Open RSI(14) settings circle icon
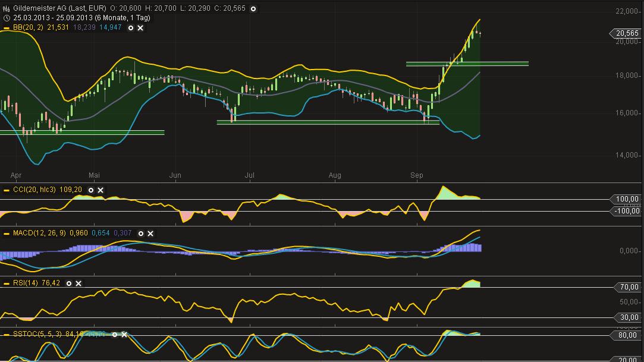The width and height of the screenshot is (644, 362). click(x=69, y=284)
